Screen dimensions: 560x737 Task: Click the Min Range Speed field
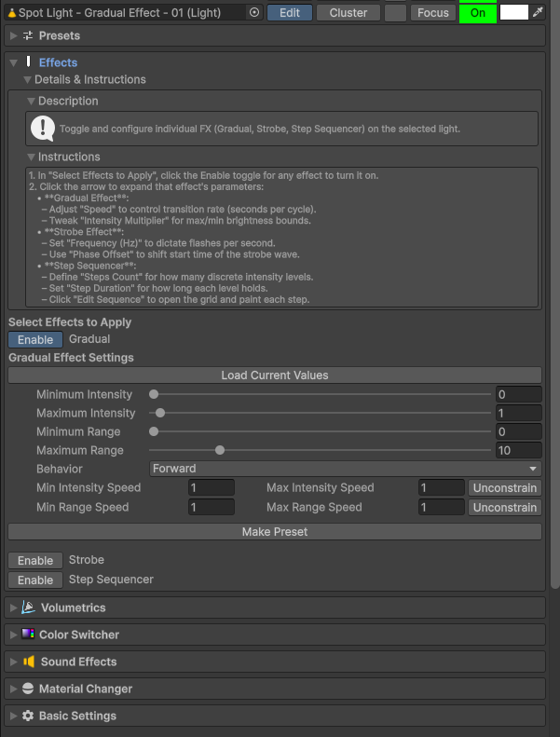(212, 508)
